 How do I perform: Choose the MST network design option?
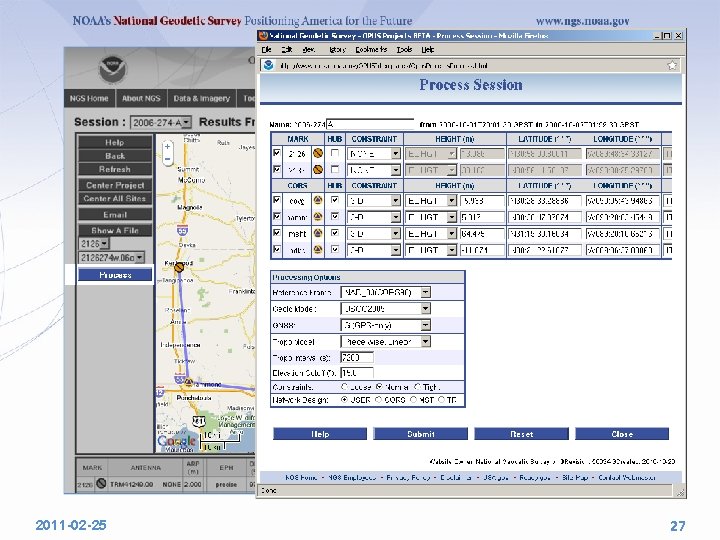click(x=413, y=400)
